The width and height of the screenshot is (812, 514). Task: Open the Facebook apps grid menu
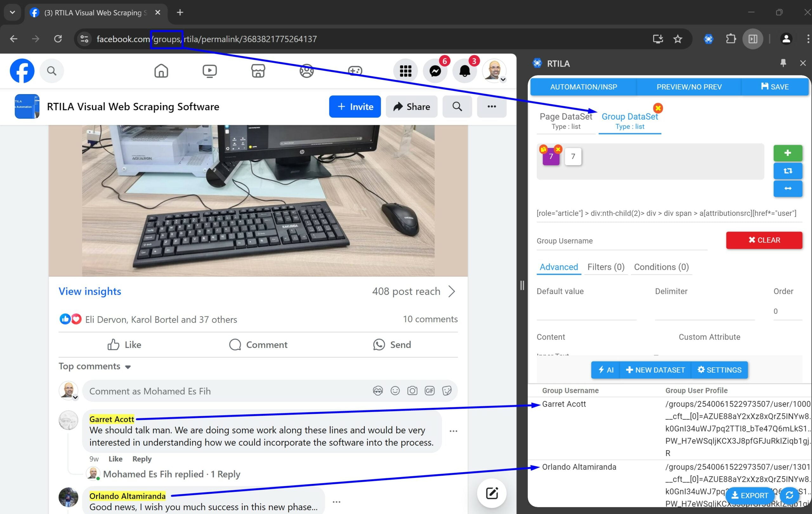point(405,71)
